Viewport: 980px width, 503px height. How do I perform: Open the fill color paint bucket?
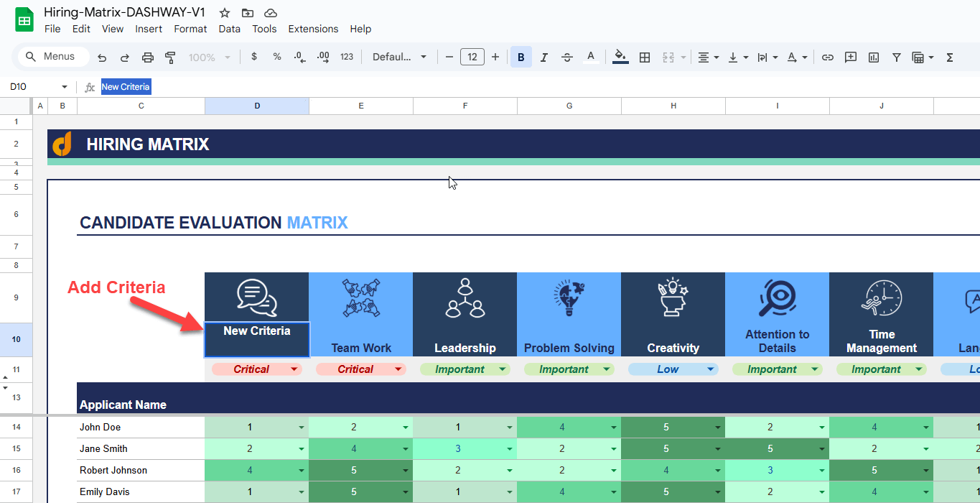click(621, 57)
